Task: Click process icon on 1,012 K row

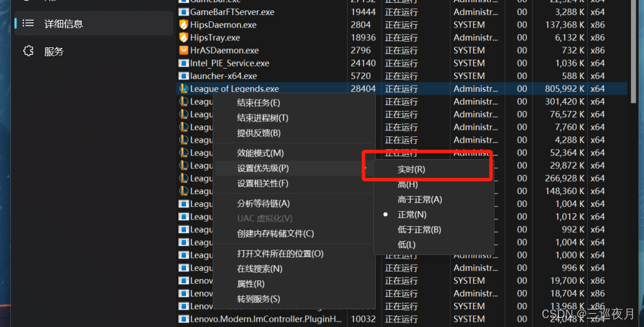Action: (x=184, y=217)
